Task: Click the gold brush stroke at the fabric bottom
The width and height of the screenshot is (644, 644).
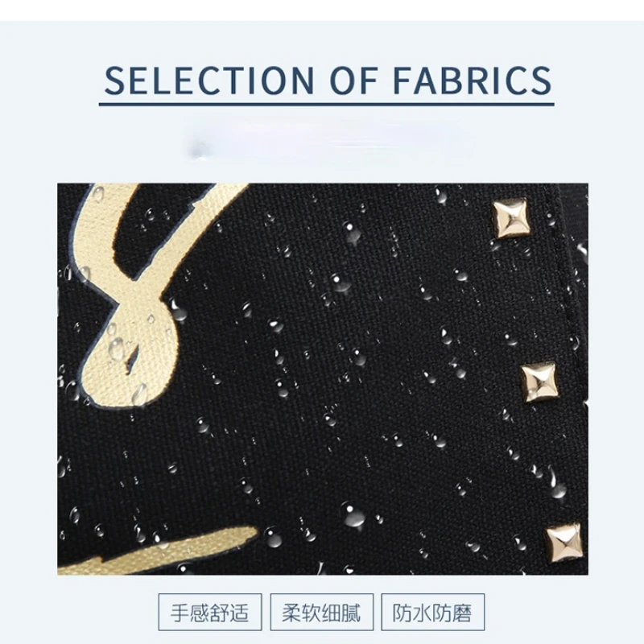Action: coord(156,552)
